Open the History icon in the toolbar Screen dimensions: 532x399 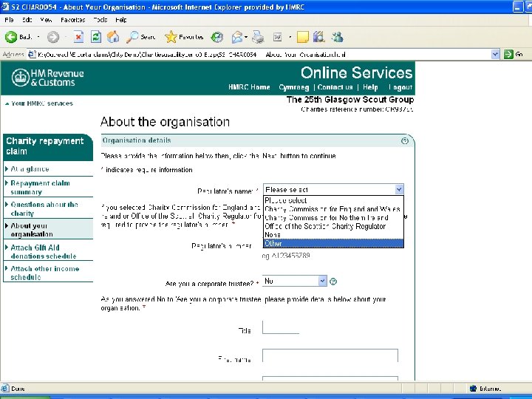coord(217,37)
